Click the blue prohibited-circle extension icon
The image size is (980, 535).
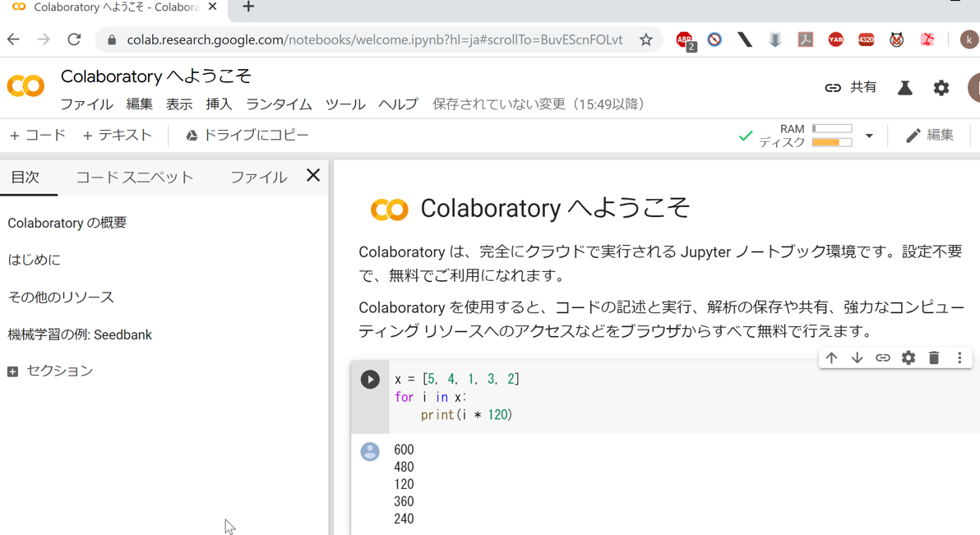coord(714,40)
